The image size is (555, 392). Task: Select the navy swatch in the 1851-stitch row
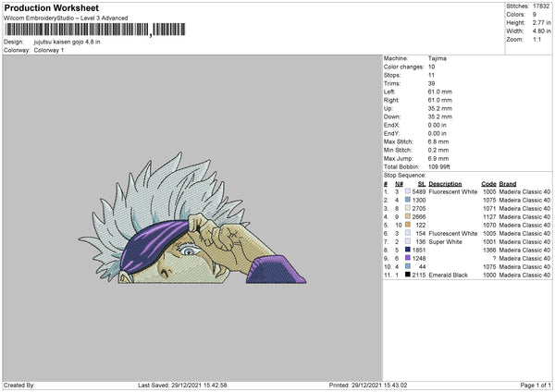[x=408, y=250]
